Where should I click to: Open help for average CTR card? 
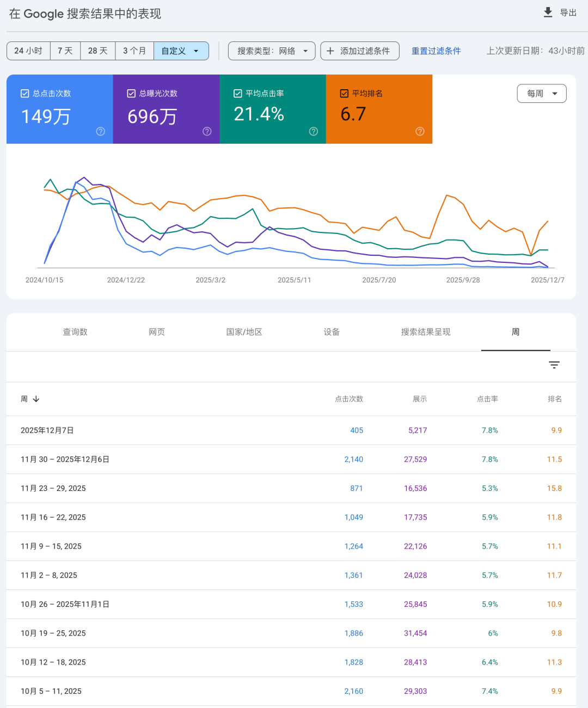[x=314, y=131]
